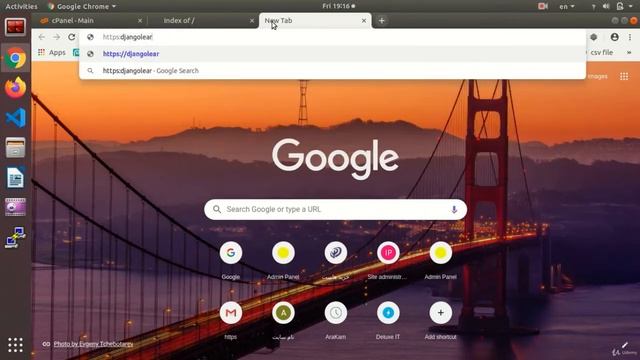Open Chrome user profile icon
This screenshot has height=360, width=640.
(x=614, y=37)
